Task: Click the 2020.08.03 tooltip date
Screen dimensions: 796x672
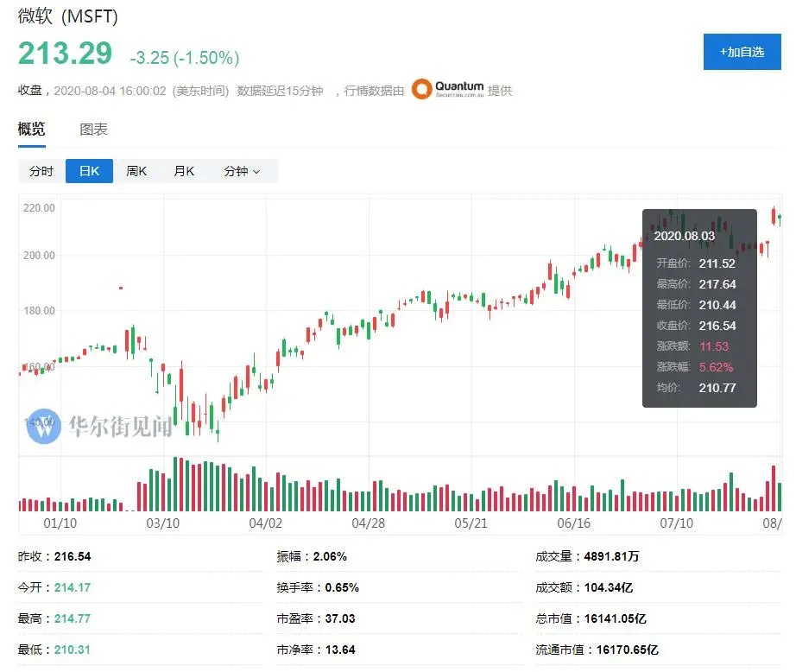Action: pos(684,236)
